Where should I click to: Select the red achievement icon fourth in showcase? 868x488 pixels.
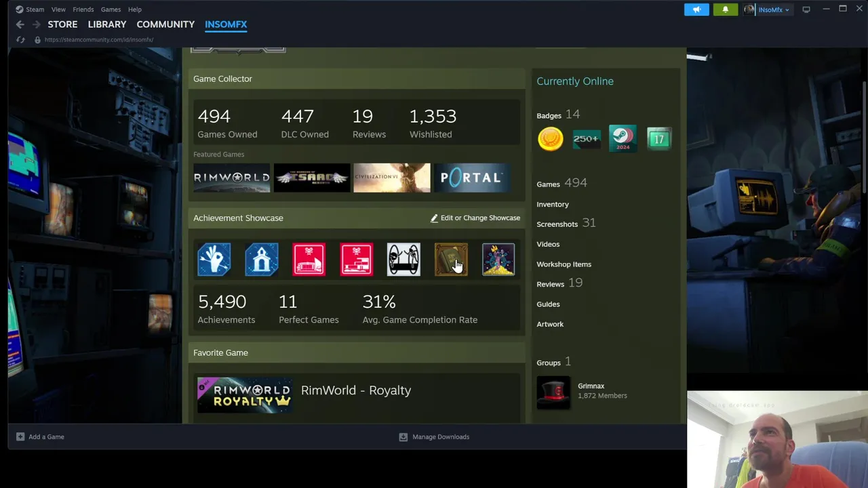click(356, 260)
